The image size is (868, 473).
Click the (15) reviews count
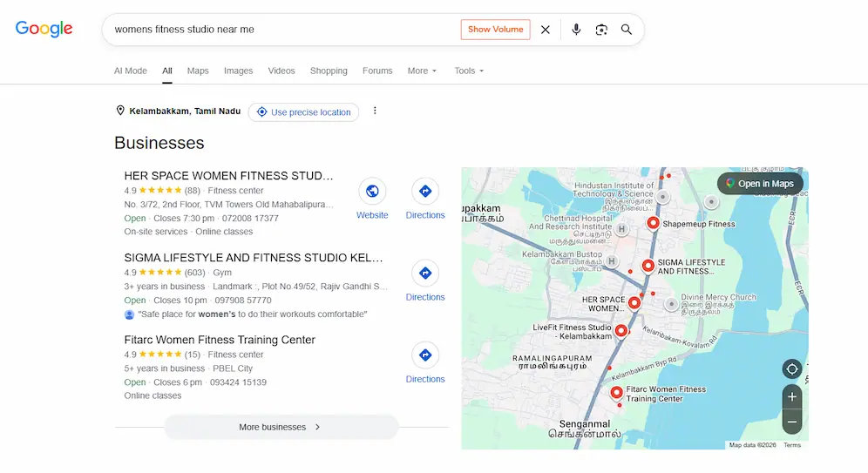coord(192,355)
